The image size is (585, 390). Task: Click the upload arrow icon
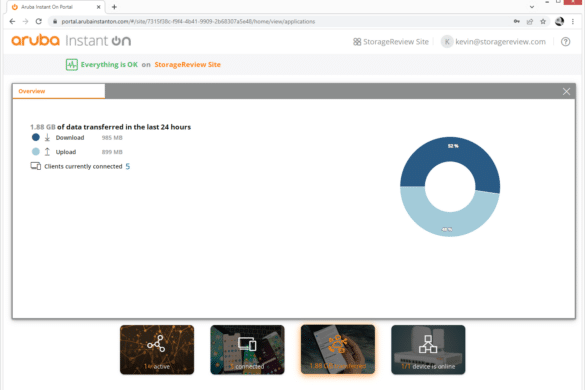click(47, 152)
